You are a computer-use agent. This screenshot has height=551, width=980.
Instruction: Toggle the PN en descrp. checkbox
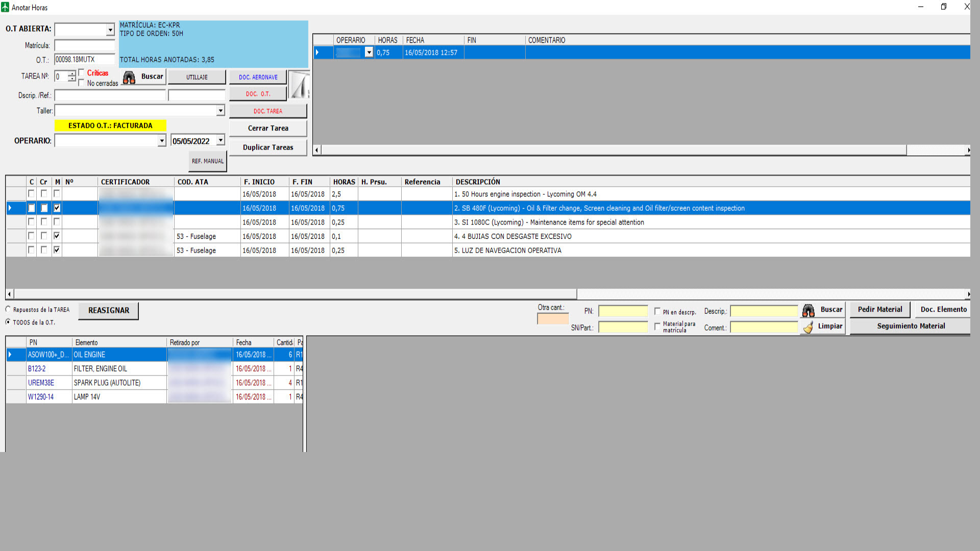657,311
